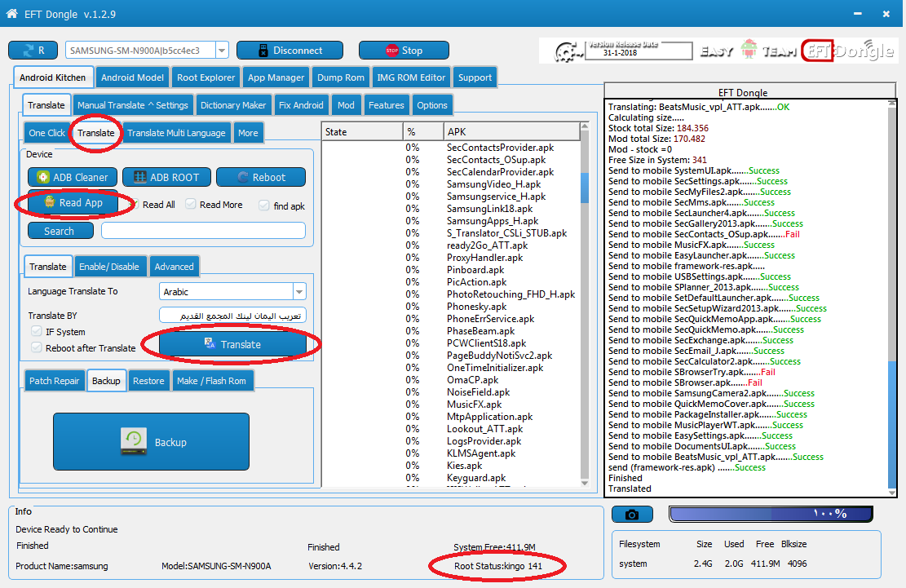Toggle the Read More checkbox
The width and height of the screenshot is (906, 588).
click(x=191, y=205)
